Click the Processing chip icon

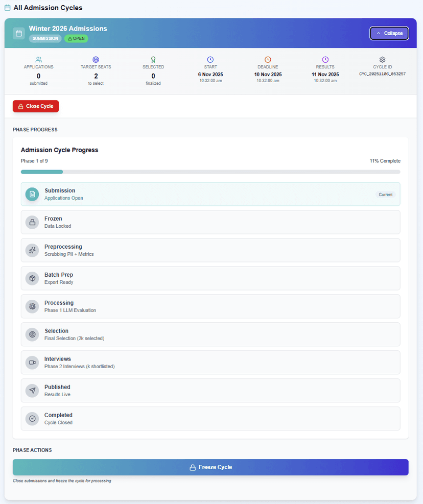coord(32,306)
